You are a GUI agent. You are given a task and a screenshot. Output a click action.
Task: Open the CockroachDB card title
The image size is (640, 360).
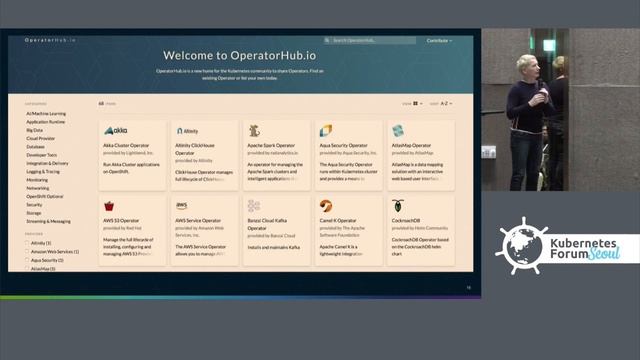coord(406,220)
